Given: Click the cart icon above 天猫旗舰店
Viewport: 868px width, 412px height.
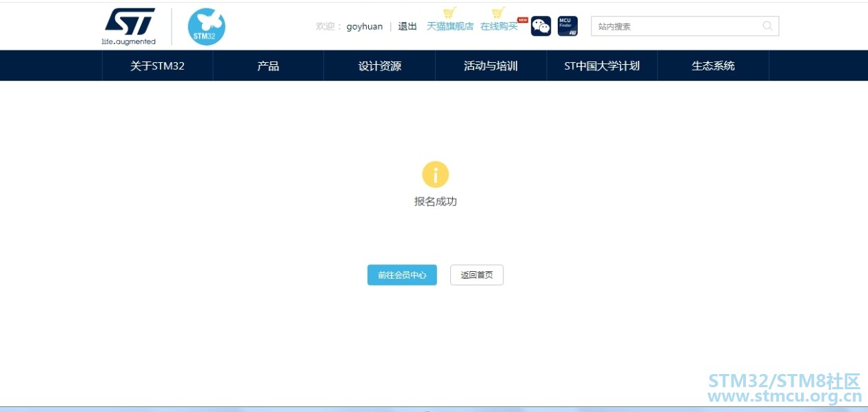Looking at the screenshot, I should click(450, 12).
